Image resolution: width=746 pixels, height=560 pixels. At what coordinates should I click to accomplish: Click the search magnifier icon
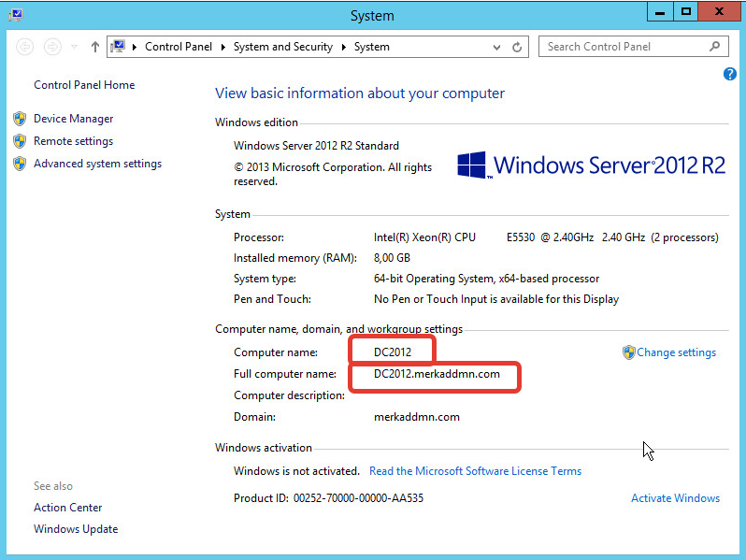click(714, 46)
